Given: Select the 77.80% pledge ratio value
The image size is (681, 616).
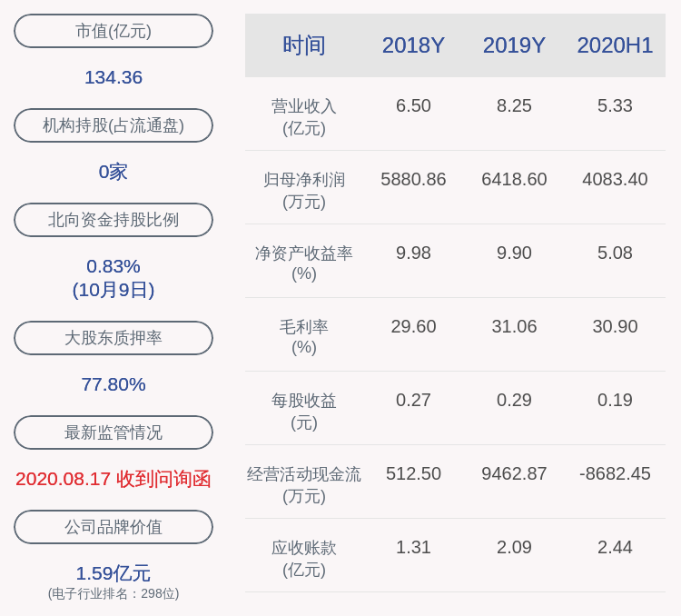Looking at the screenshot, I should coord(113,384).
